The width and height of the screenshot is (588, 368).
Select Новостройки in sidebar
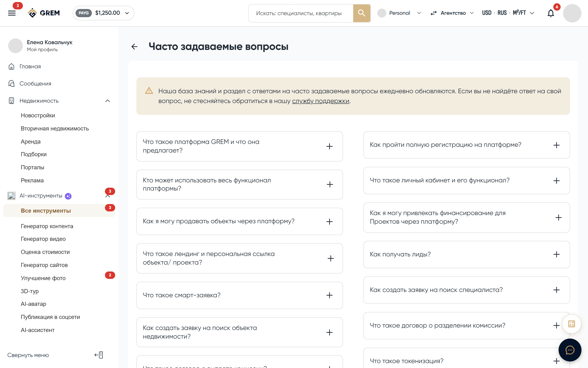[38, 115]
